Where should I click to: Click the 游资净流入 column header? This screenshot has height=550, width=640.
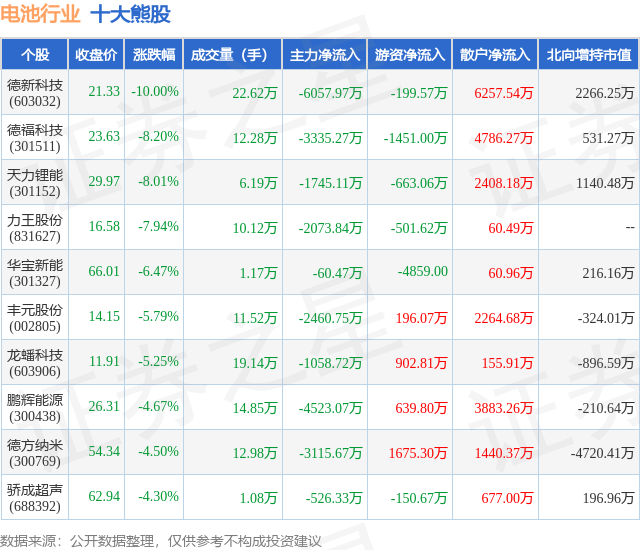pos(410,55)
